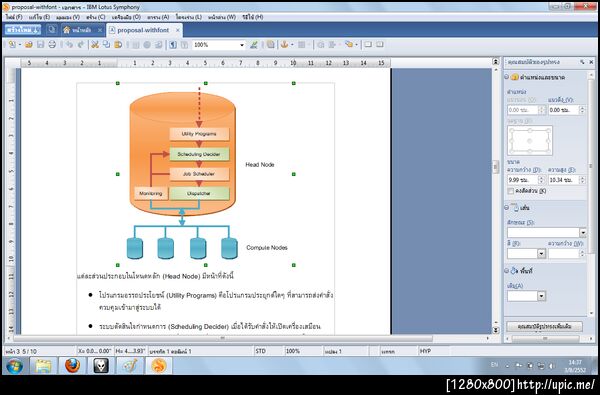This screenshot has width=600, height=395.
Task: Open the paint palette taskbar icon
Action: pyautogui.click(x=130, y=366)
